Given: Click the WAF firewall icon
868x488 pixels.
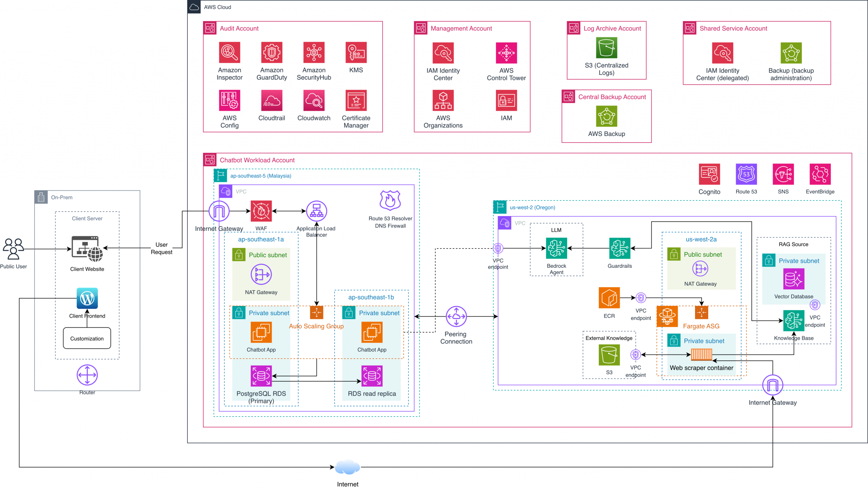Looking at the screenshot, I should [x=261, y=211].
